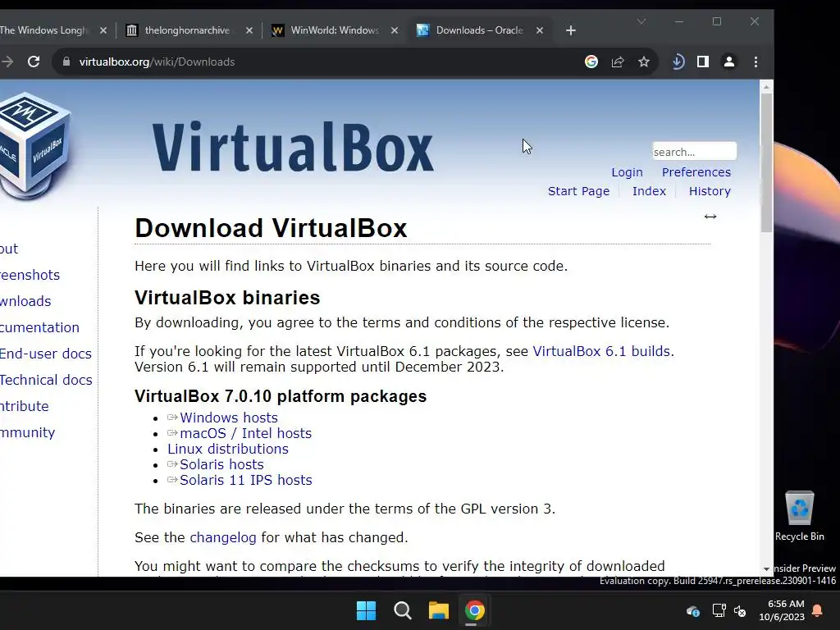Go to Start Page link
The image size is (840, 630).
(578, 191)
